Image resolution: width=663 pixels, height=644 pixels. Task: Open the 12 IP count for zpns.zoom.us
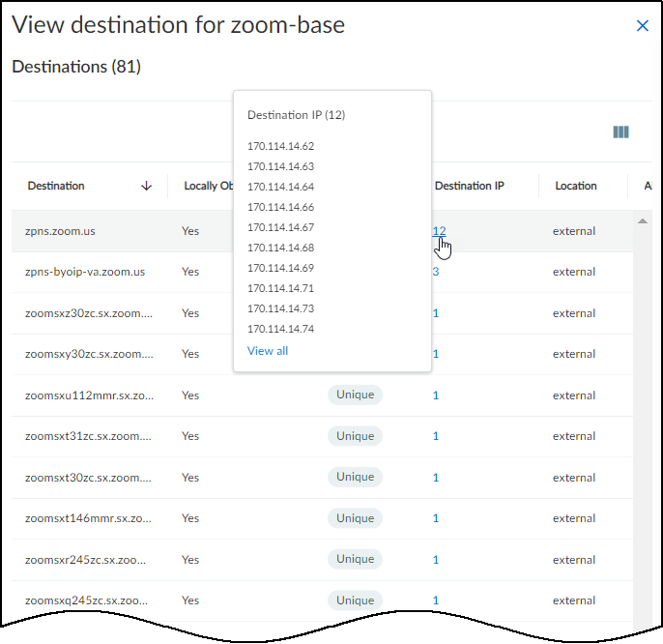click(x=439, y=231)
